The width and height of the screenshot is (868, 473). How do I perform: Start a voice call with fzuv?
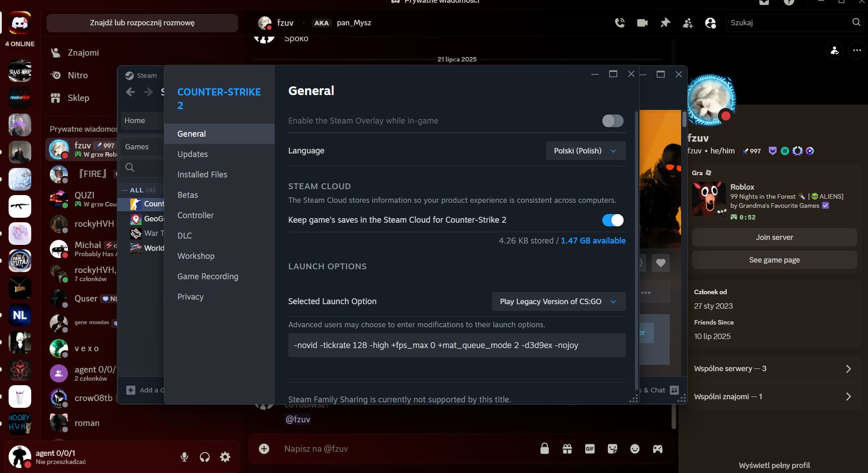tap(620, 23)
